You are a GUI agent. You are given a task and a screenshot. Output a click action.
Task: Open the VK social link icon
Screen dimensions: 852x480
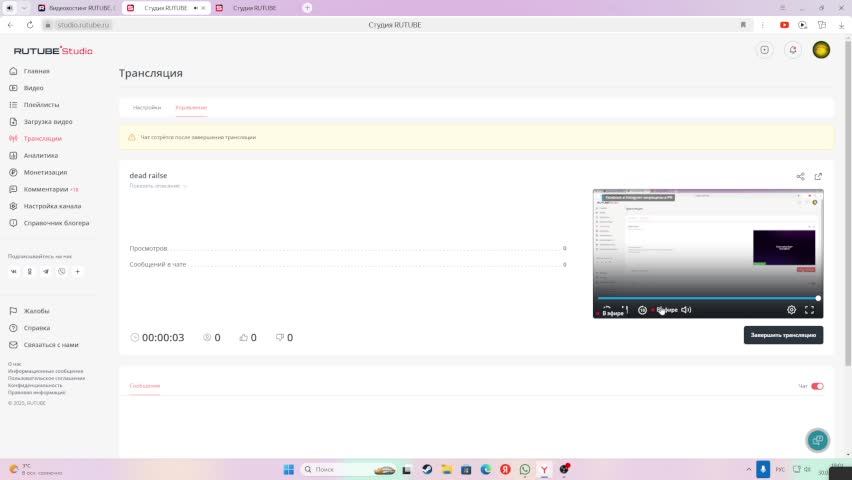(x=14, y=271)
